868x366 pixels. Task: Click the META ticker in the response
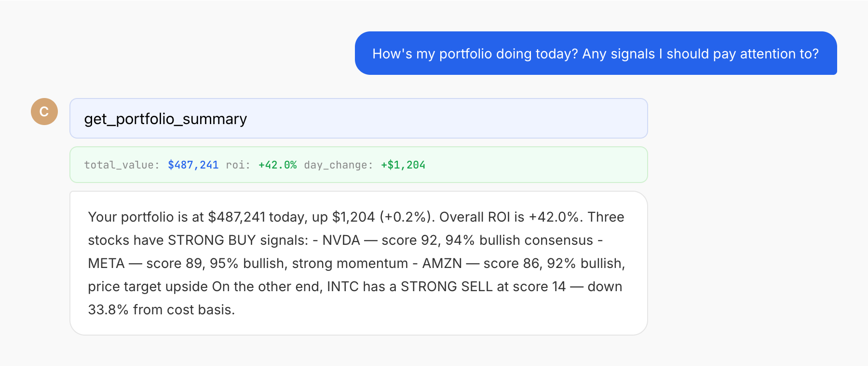[x=106, y=264]
